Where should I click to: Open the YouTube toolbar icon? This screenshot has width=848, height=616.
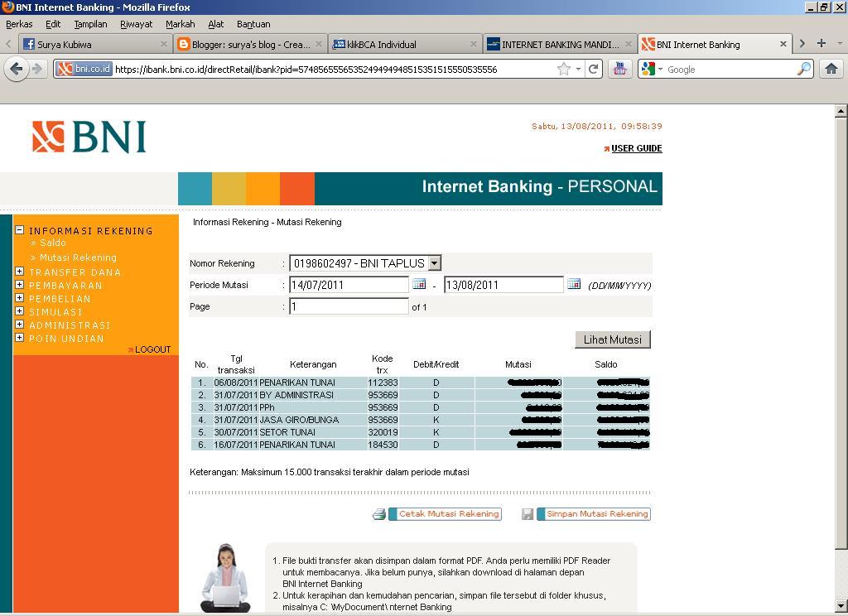tap(619, 70)
